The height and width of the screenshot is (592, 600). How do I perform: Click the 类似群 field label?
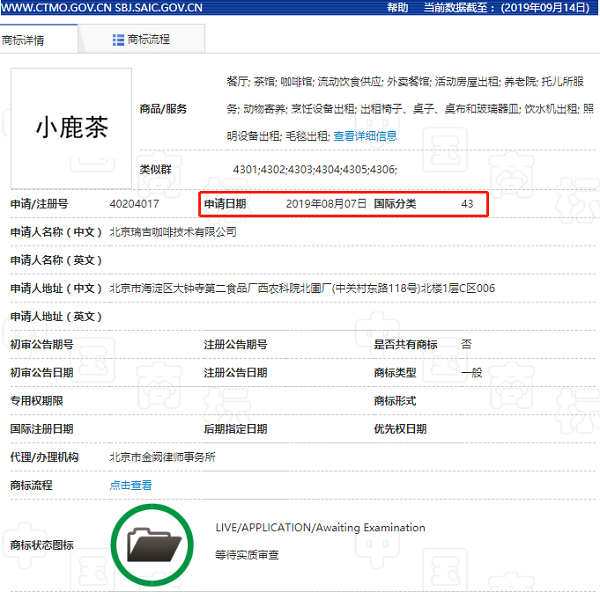tap(155, 169)
